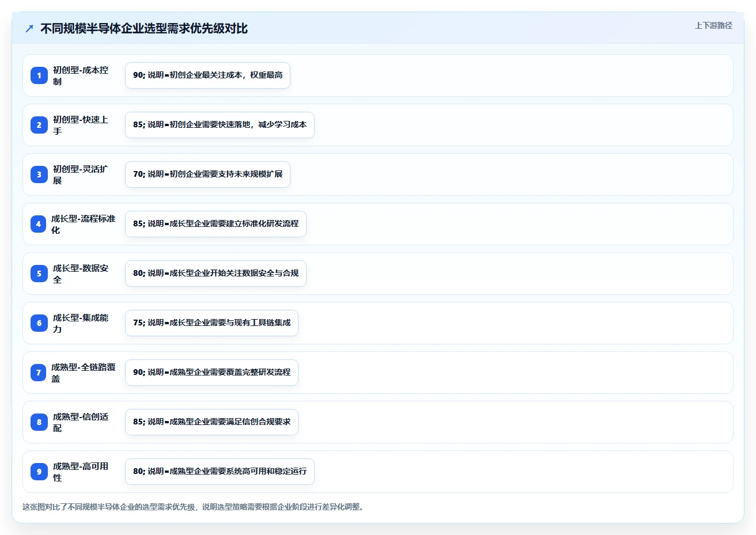
Task: Click number badge 3 for 初创型-灵活扩展
Action: [39, 174]
